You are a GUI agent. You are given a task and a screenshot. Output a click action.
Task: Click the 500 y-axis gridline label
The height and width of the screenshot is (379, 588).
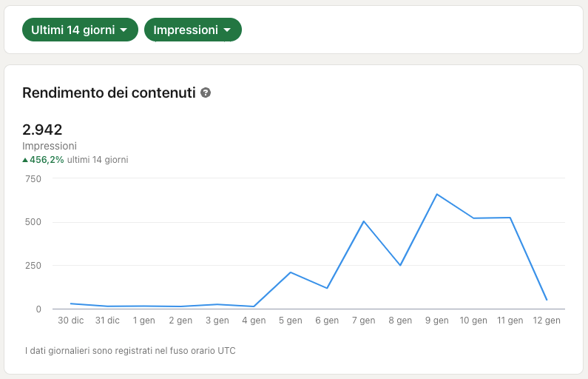33,222
